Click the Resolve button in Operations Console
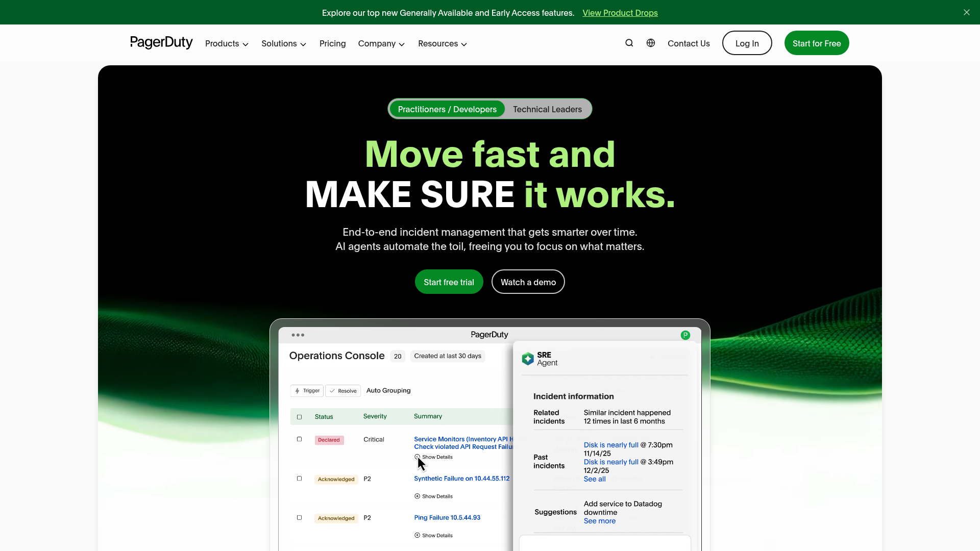Screen dimensions: 980x551 343,391
